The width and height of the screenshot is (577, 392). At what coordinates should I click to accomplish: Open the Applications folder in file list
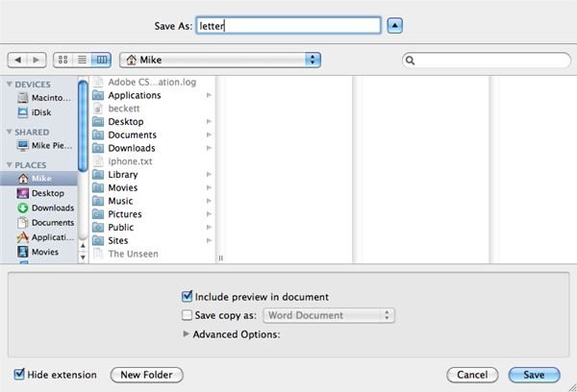[x=152, y=95]
